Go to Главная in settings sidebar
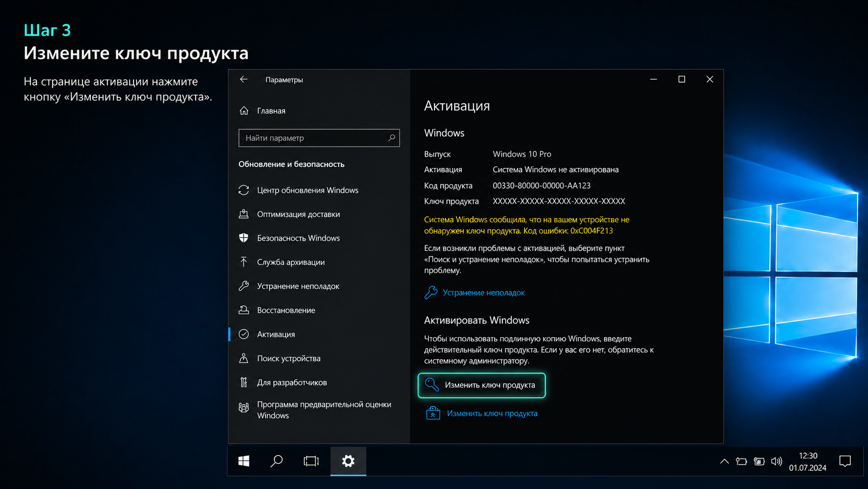Image resolution: width=868 pixels, height=489 pixels. [x=271, y=111]
